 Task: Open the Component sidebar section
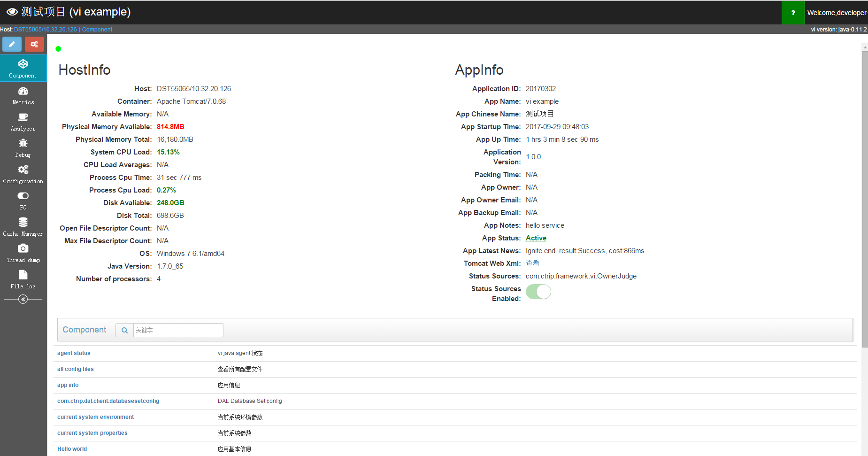coord(23,68)
